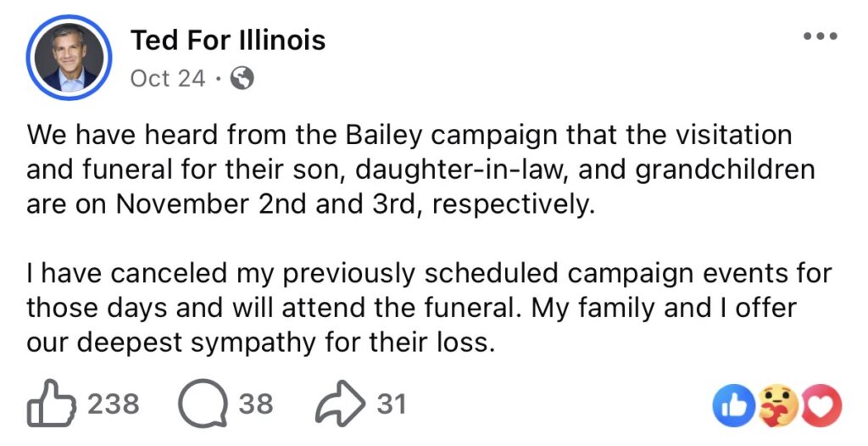Click the Care hugging-heart reaction emoji
Image resolution: width=868 pixels, height=446 pixels.
(779, 404)
